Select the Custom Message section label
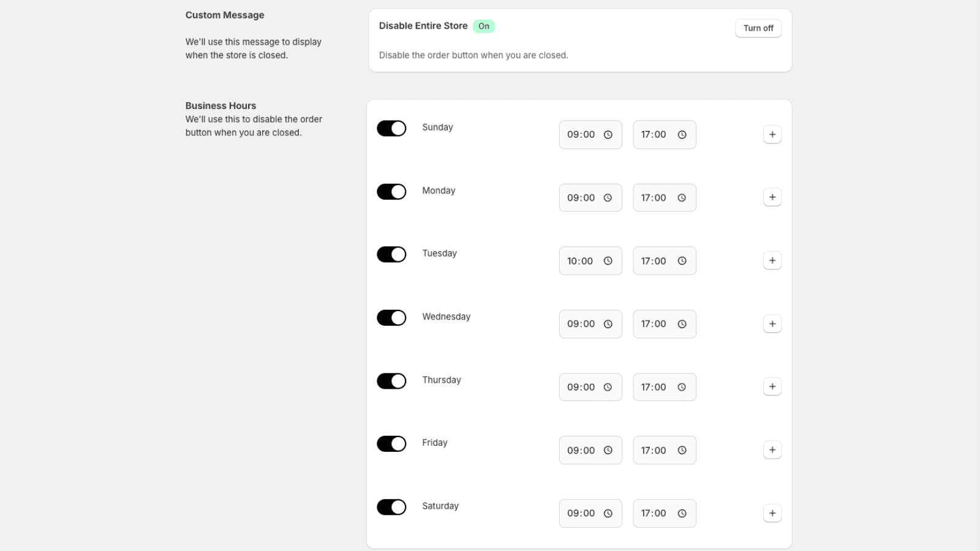This screenshot has width=980, height=551. coord(224,15)
